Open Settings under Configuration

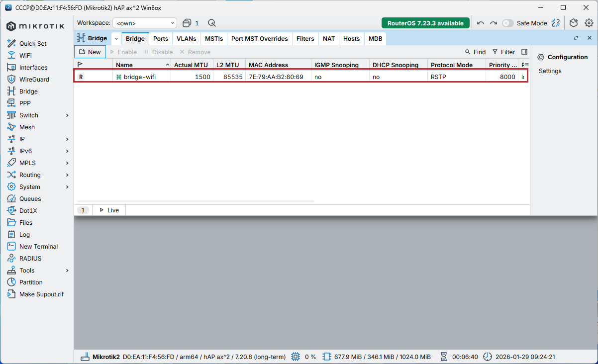[x=550, y=71]
